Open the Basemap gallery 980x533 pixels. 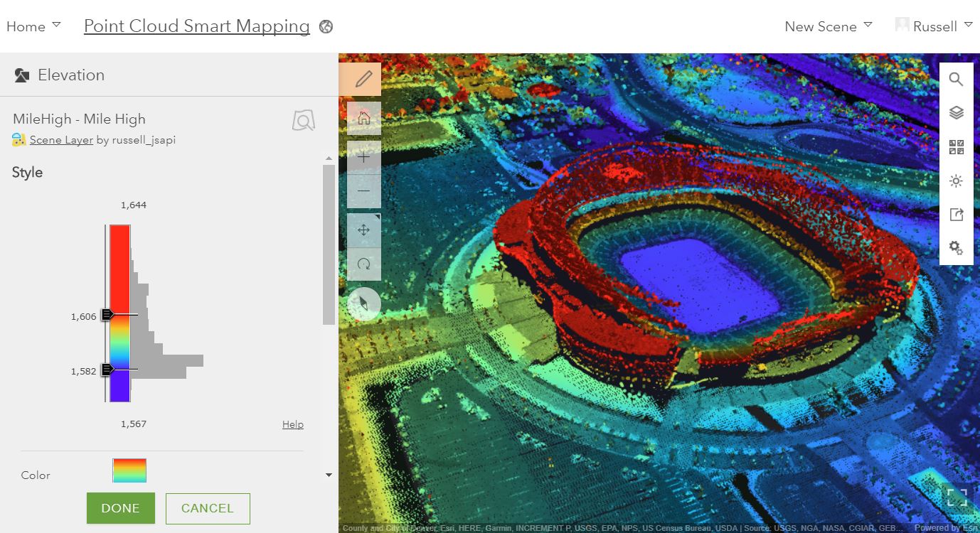pyautogui.click(x=957, y=147)
